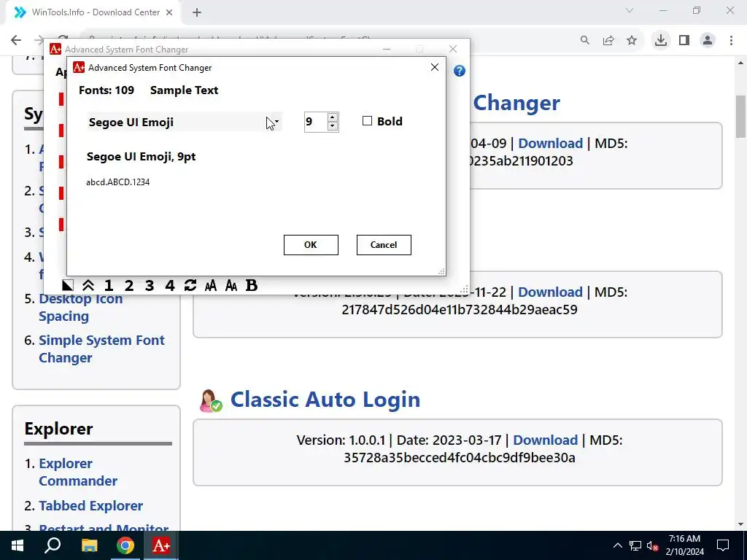Image resolution: width=747 pixels, height=560 pixels.
Task: Open Chrome tab search chevron
Action: (x=630, y=10)
